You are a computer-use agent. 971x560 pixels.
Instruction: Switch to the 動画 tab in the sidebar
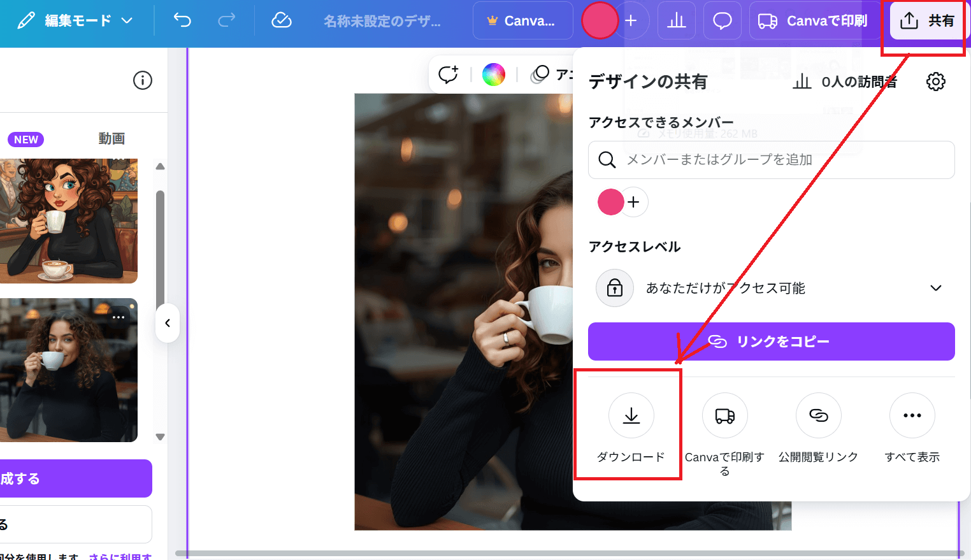[111, 139]
